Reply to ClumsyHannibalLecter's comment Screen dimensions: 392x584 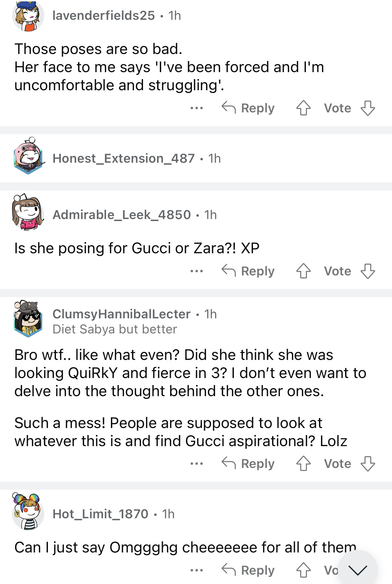248,464
